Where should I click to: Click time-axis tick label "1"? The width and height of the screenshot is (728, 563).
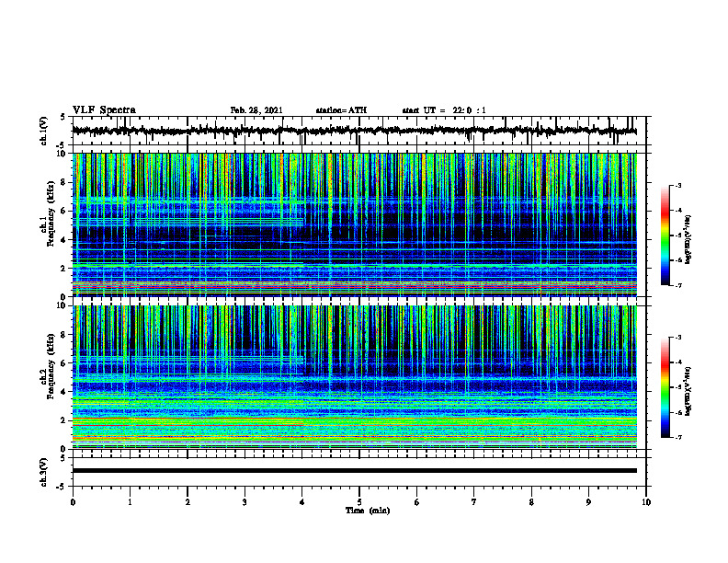tap(130, 502)
